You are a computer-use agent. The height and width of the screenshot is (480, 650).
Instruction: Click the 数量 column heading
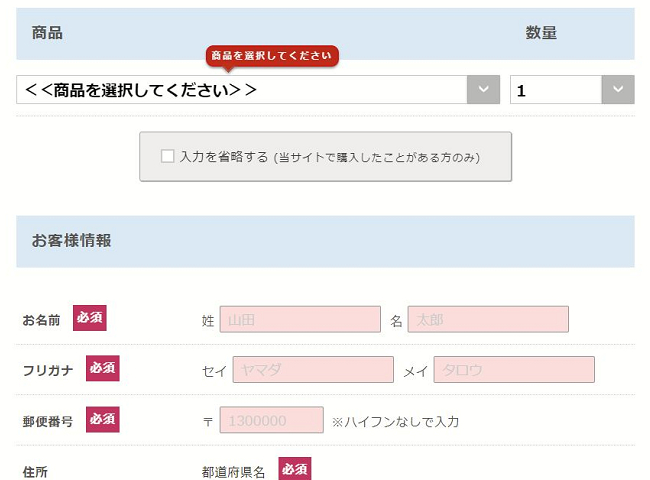click(x=541, y=33)
